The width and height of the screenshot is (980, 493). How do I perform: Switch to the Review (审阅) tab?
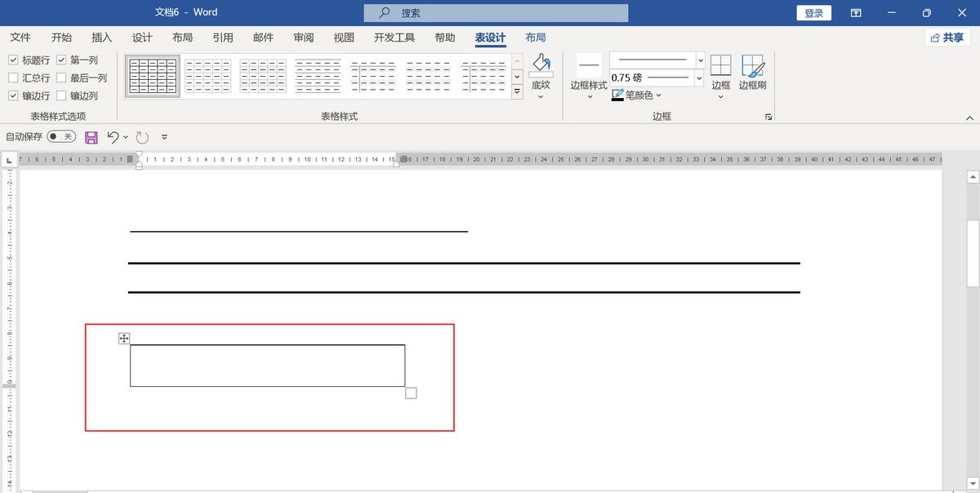(x=304, y=38)
